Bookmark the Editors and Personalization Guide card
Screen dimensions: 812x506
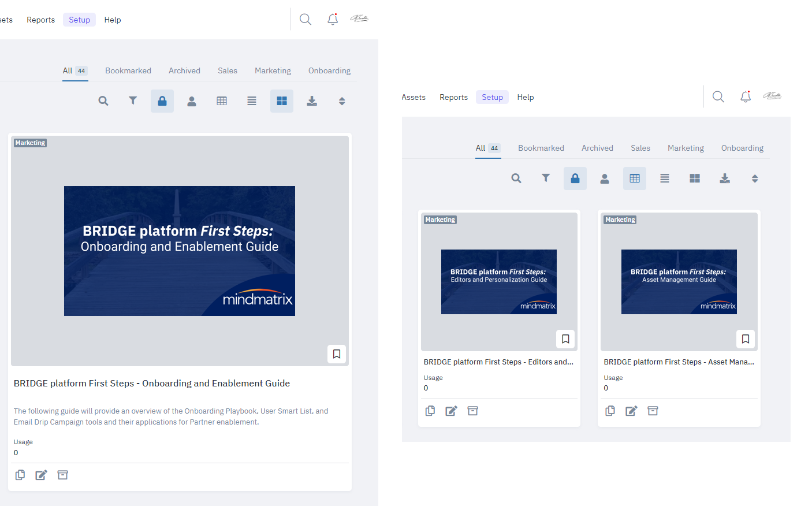coord(565,339)
